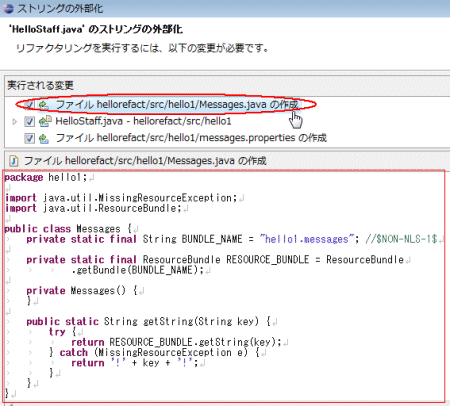Select the messages.properties の作成 tree row

tap(191, 138)
